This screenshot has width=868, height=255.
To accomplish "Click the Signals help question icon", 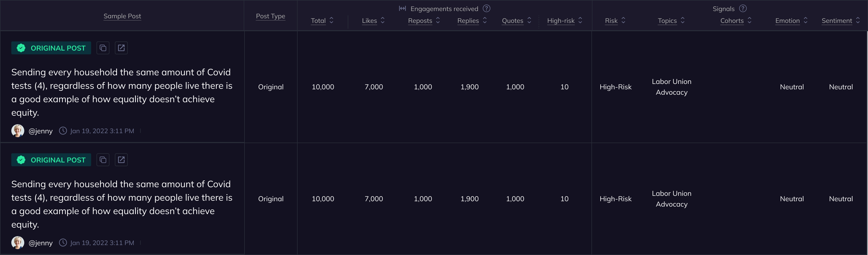I will coord(743,8).
